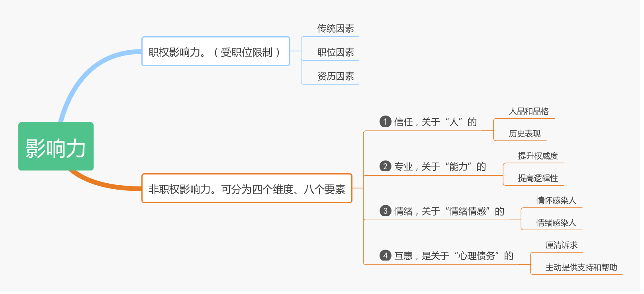This screenshot has width=644, height=294.
Task: Select the numbered marker 1 icon
Action: pos(385,122)
